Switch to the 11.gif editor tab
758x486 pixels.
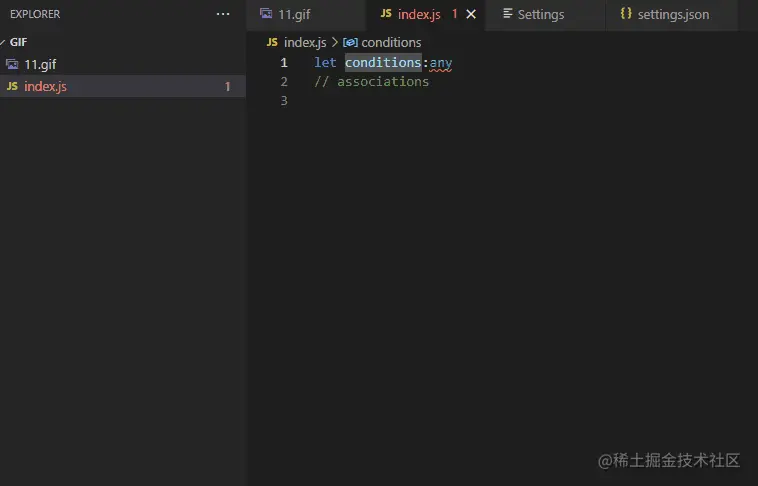[306, 15]
